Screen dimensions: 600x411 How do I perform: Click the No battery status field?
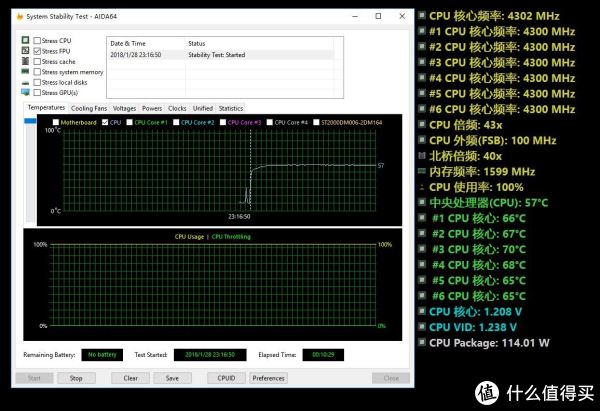click(102, 355)
